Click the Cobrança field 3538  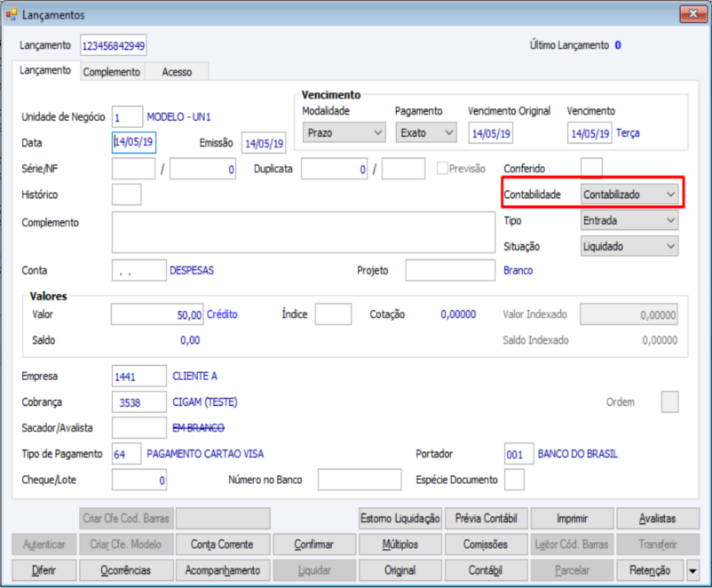pyautogui.click(x=139, y=402)
